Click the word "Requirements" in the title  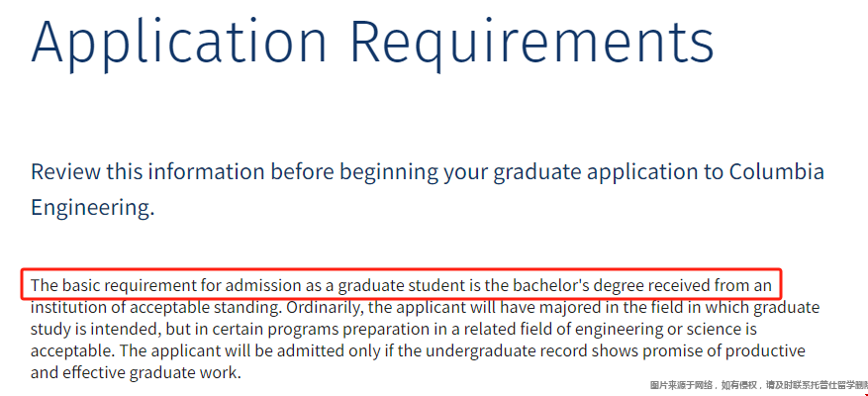pos(532,42)
